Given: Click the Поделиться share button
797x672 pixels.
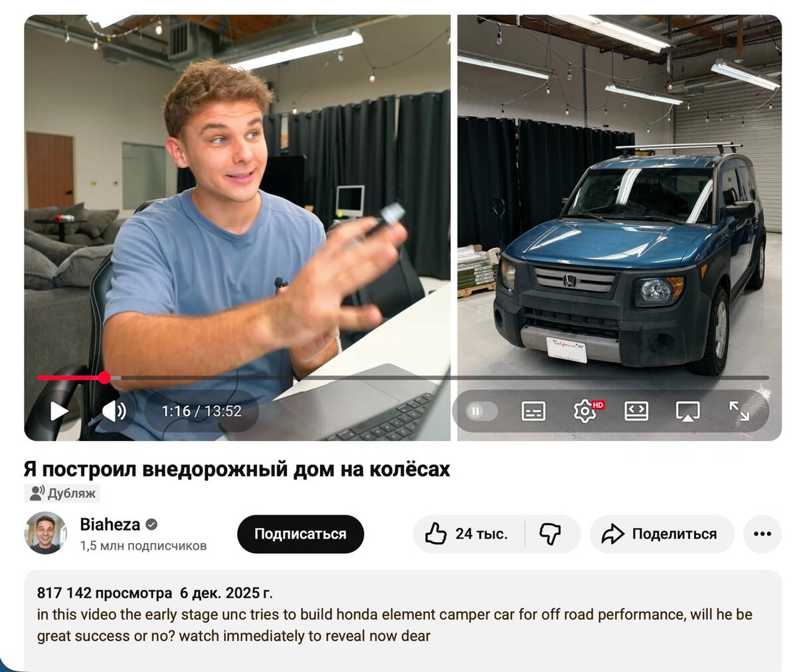Looking at the screenshot, I should (x=662, y=534).
